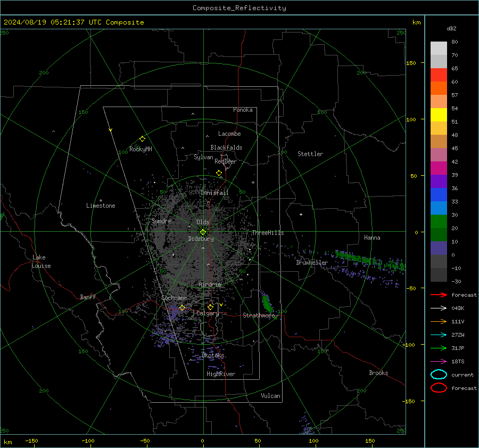479x448 pixels.
Task: Click the Innisfail town label
Action: [x=214, y=193]
